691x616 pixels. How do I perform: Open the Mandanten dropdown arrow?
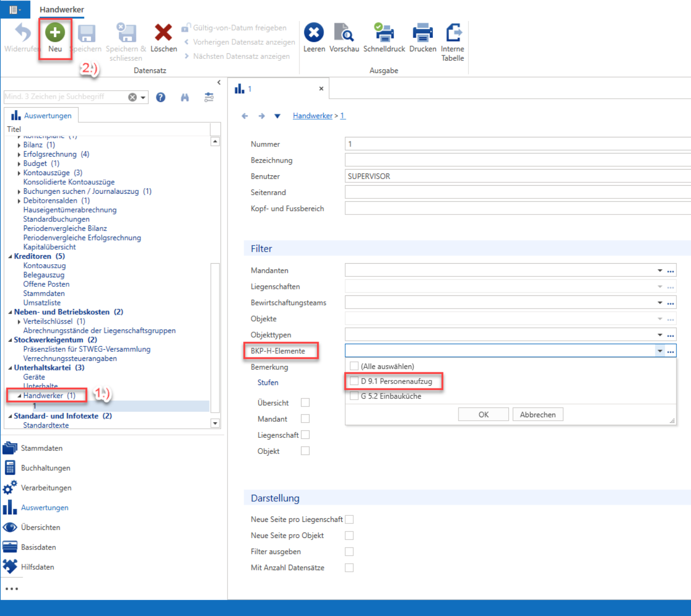(x=660, y=271)
